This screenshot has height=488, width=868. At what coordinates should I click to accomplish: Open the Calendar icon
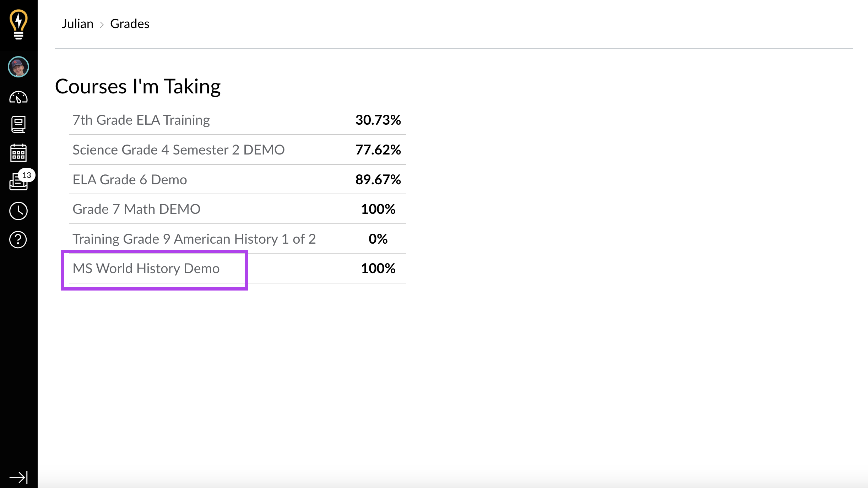click(18, 153)
